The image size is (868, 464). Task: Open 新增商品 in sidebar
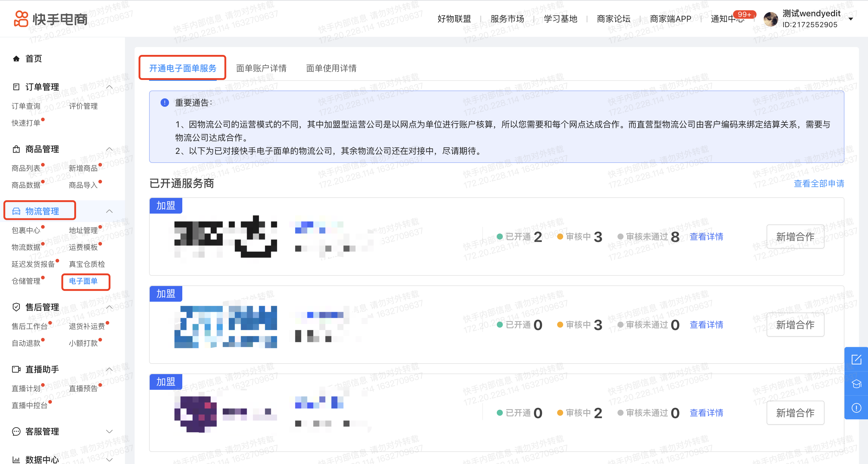click(83, 168)
